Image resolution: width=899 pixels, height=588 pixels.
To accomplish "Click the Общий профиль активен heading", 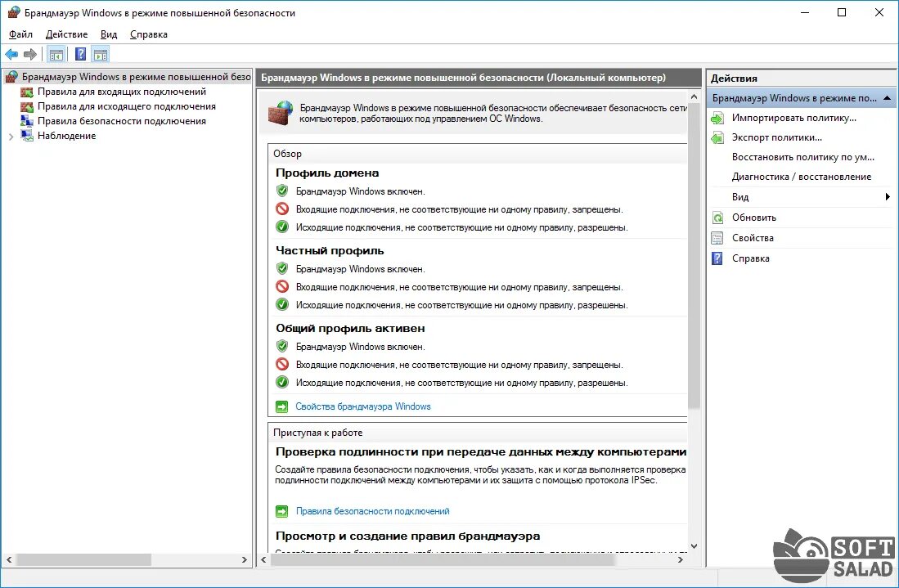I will click(350, 329).
